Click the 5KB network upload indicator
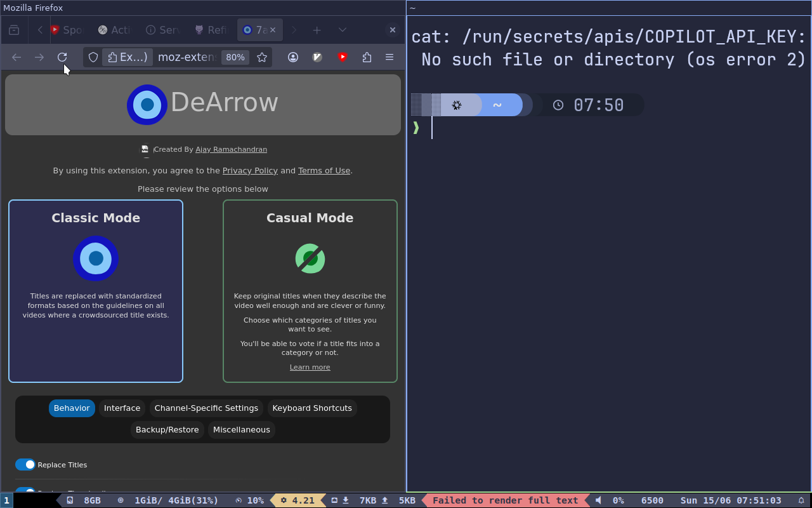The width and height of the screenshot is (812, 508). point(399,500)
